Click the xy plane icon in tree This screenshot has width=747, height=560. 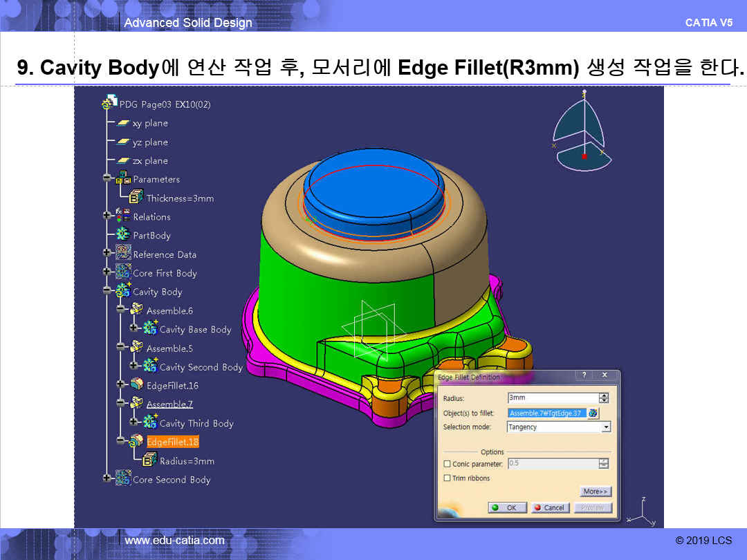pyautogui.click(x=123, y=123)
